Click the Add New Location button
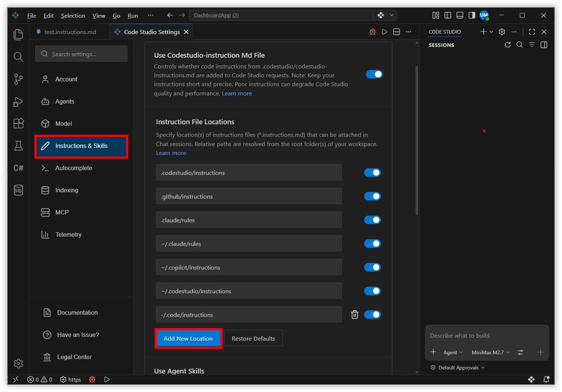Image resolution: width=562 pixels, height=392 pixels. click(188, 338)
